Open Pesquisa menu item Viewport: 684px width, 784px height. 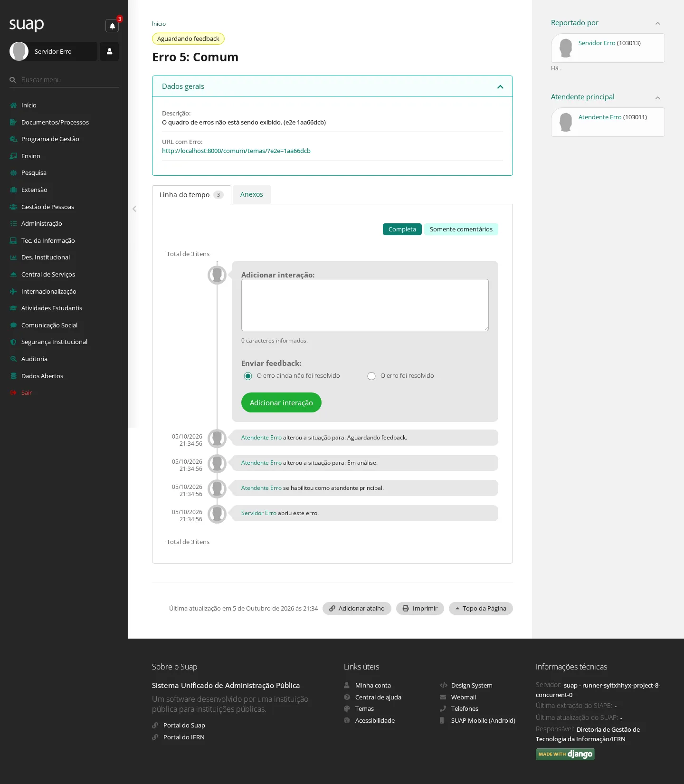(34, 173)
